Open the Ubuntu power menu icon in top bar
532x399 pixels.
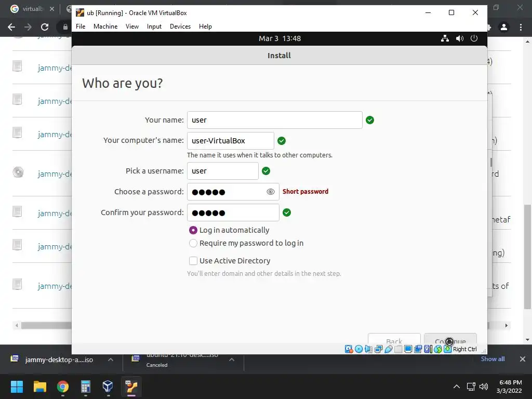coord(474,38)
